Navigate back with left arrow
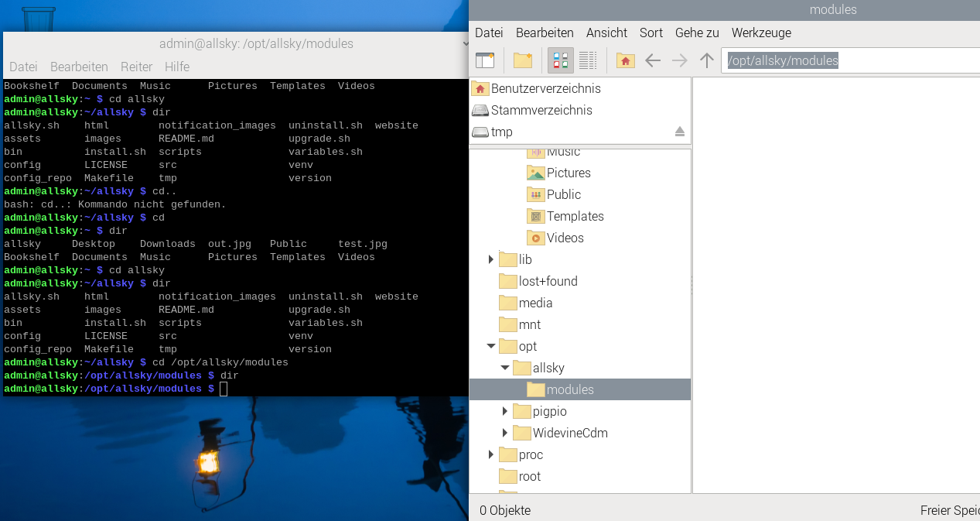 [653, 60]
